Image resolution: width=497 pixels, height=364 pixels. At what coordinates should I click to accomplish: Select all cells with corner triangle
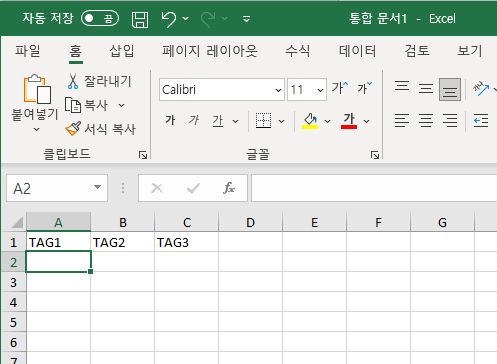coord(17,222)
